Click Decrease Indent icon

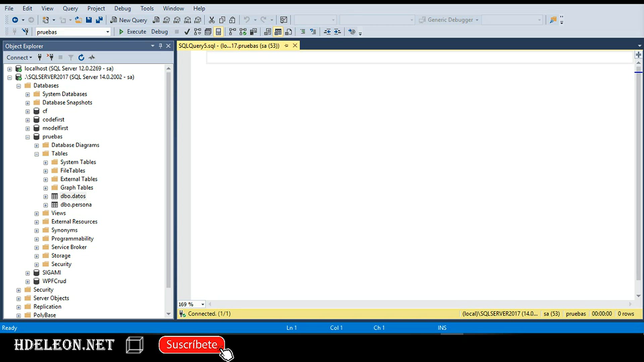coord(327,32)
